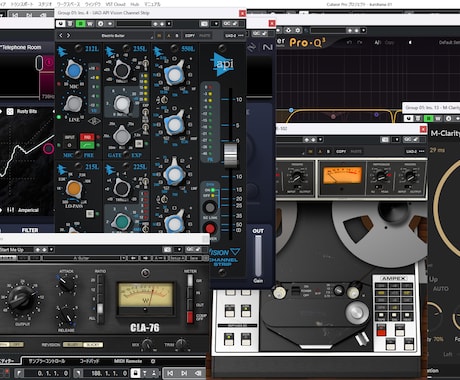Open the UAD-2 options menu

tap(241, 36)
